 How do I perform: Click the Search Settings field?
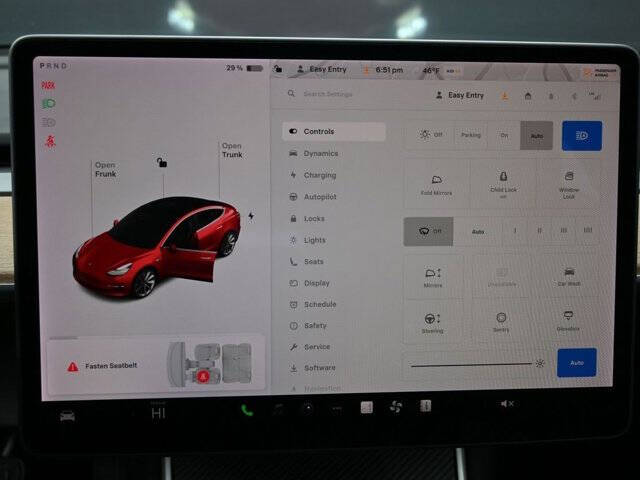[x=328, y=94]
